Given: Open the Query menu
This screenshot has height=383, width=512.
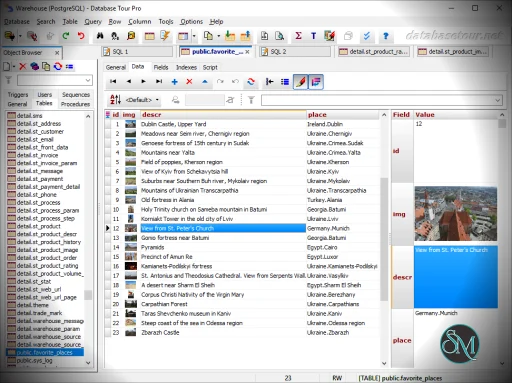Looking at the screenshot, I should (93, 22).
